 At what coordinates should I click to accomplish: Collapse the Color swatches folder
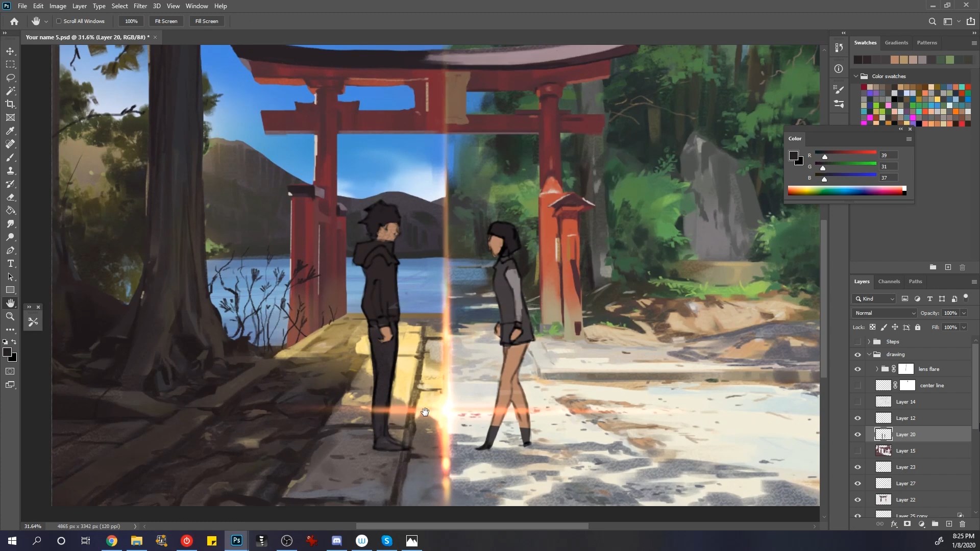pyautogui.click(x=856, y=76)
